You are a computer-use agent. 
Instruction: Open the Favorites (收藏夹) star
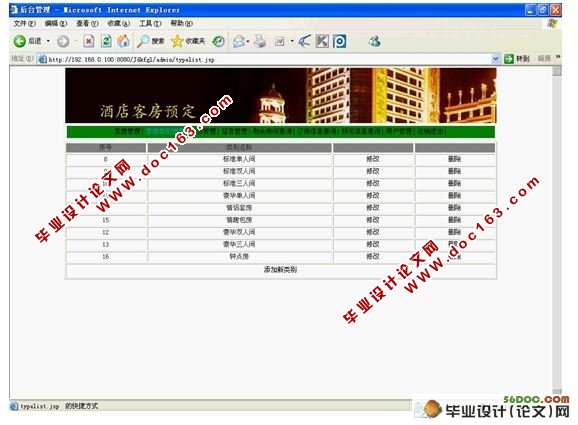pyautogui.click(x=177, y=41)
